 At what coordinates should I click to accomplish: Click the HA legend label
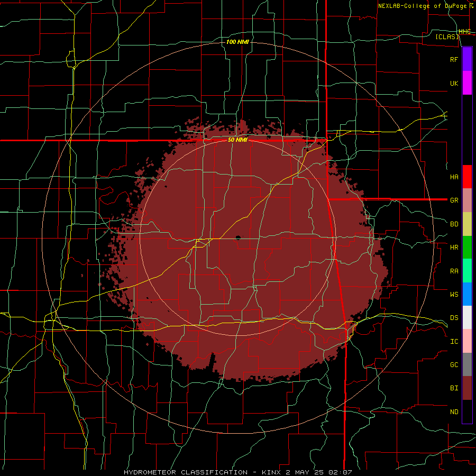tap(454, 177)
